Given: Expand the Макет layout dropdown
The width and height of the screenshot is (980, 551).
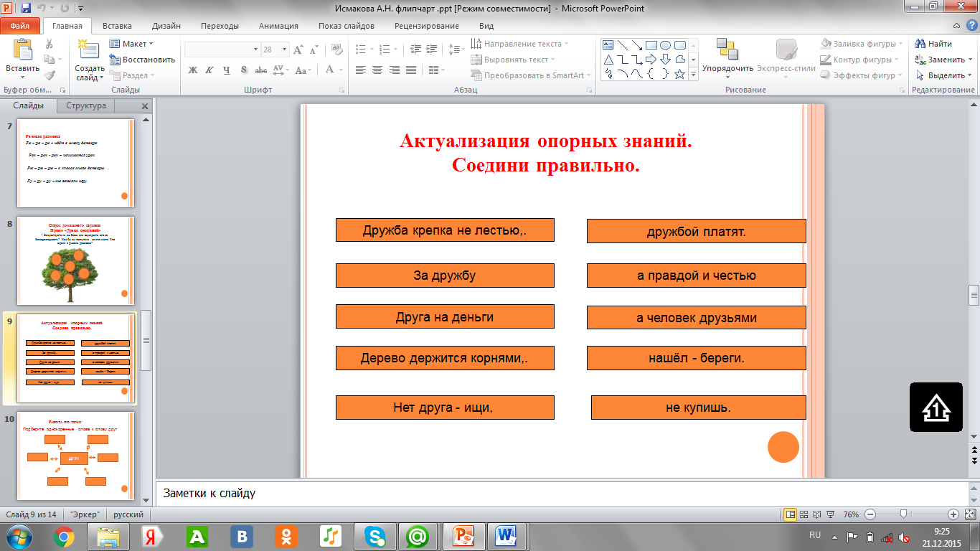Looking at the screenshot, I should [131, 44].
